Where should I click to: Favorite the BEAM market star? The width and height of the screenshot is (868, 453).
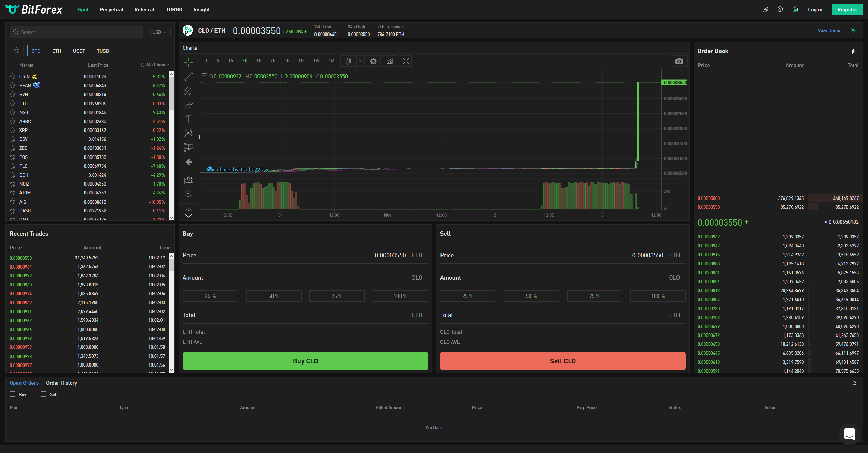[x=13, y=85]
